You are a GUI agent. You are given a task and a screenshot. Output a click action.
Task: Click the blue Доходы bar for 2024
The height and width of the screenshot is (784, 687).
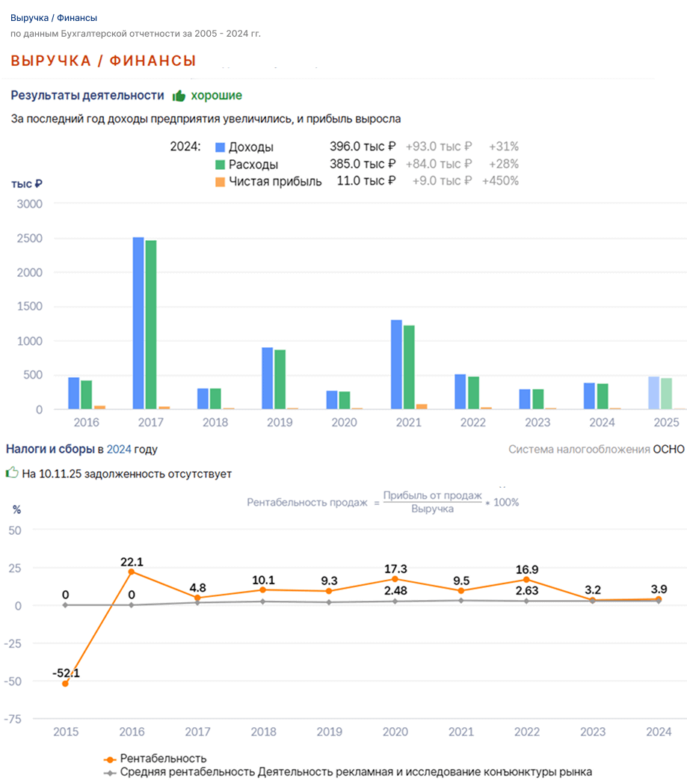coord(590,396)
